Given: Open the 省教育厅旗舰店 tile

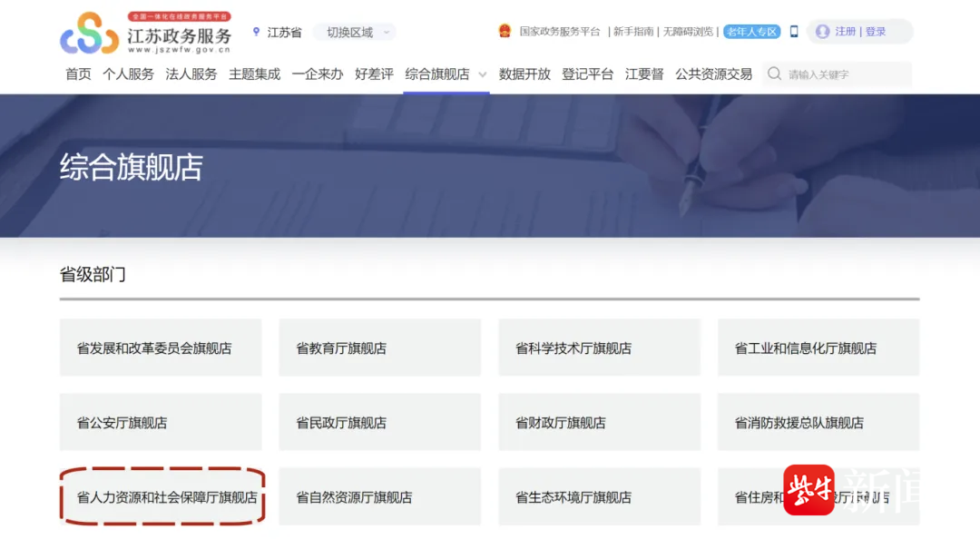Looking at the screenshot, I should (379, 348).
